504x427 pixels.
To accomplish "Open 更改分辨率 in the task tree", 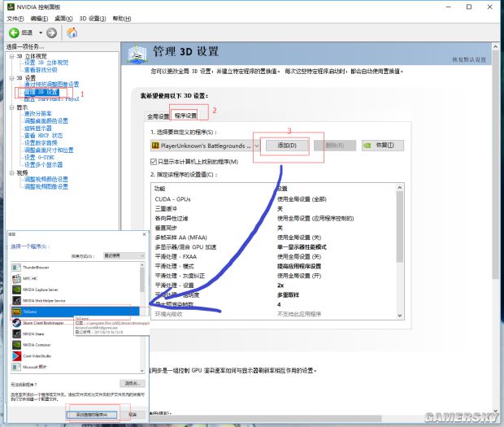I will 41,114.
